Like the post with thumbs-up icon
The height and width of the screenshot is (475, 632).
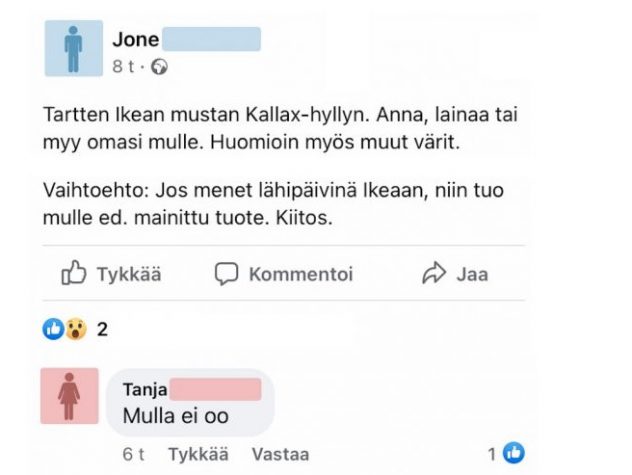click(73, 274)
